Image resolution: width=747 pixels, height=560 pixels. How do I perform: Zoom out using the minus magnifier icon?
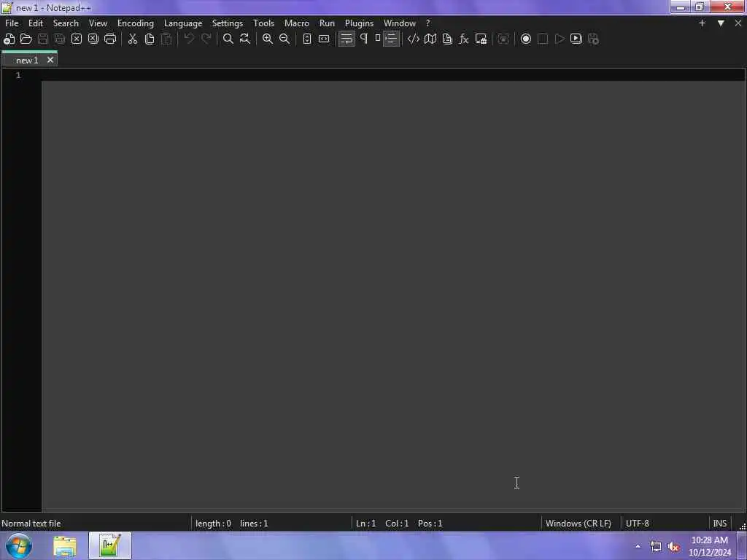click(285, 39)
